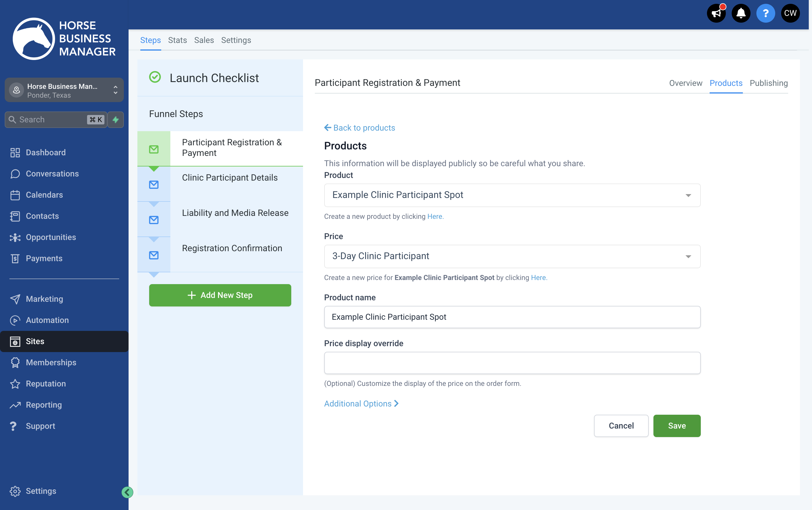Click the envelope icon for Liability and Media Release
Screen dimensions: 812x510
154,220
